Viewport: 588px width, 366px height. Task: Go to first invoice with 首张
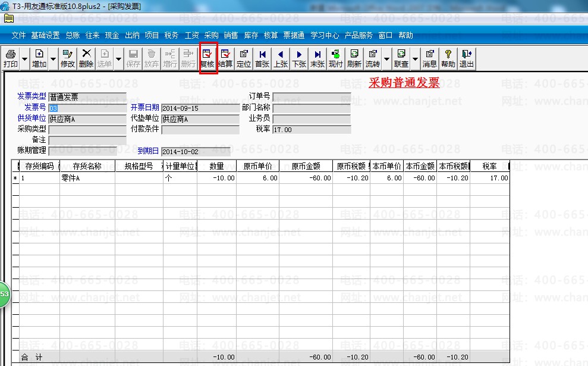pyautogui.click(x=262, y=58)
